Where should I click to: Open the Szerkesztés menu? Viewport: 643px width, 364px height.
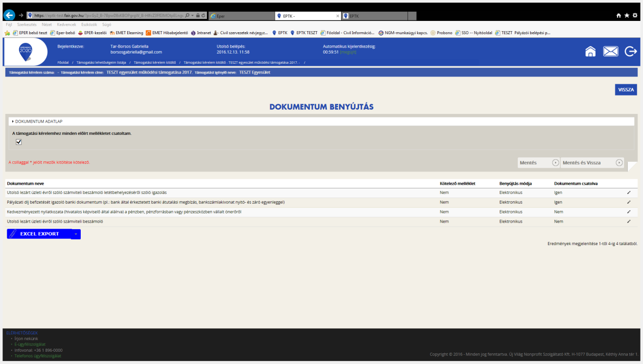tap(27, 25)
